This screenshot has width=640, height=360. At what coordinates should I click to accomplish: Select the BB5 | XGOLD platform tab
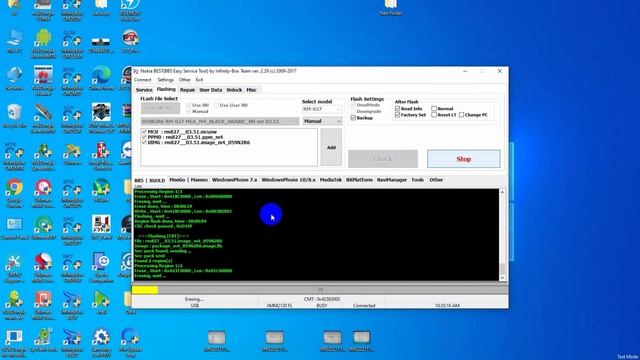coord(150,180)
